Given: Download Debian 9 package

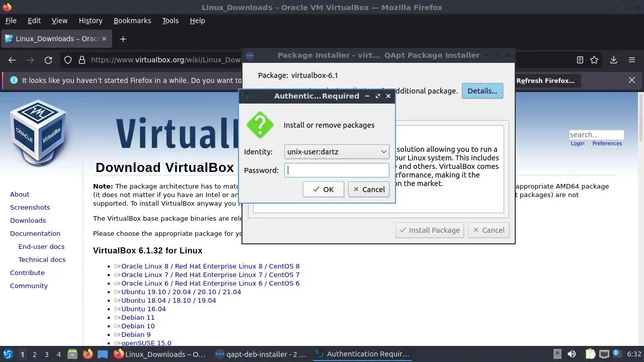Looking at the screenshot, I should [136, 334].
